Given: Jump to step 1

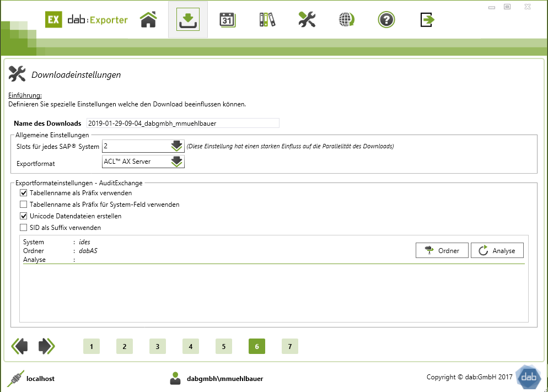Looking at the screenshot, I should tap(92, 346).
